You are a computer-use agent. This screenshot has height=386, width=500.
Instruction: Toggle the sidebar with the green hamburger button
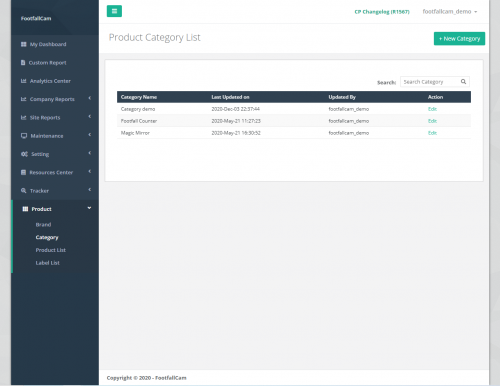[x=114, y=11]
